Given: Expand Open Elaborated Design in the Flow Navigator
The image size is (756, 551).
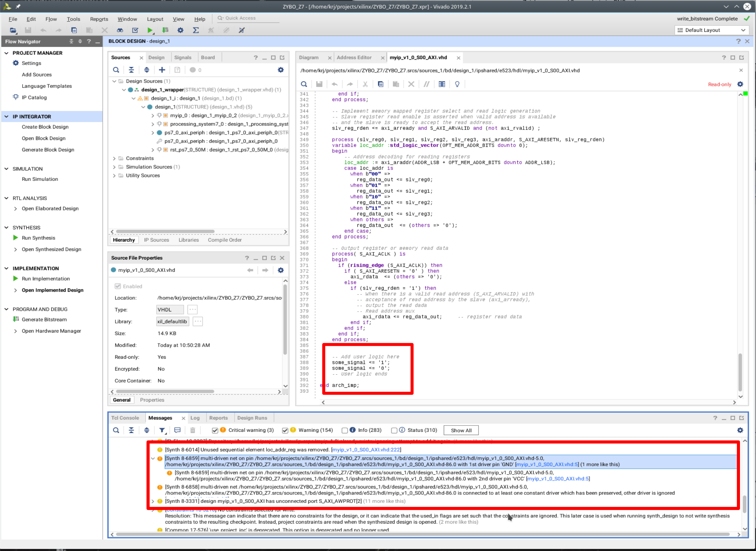Looking at the screenshot, I should point(15,209).
